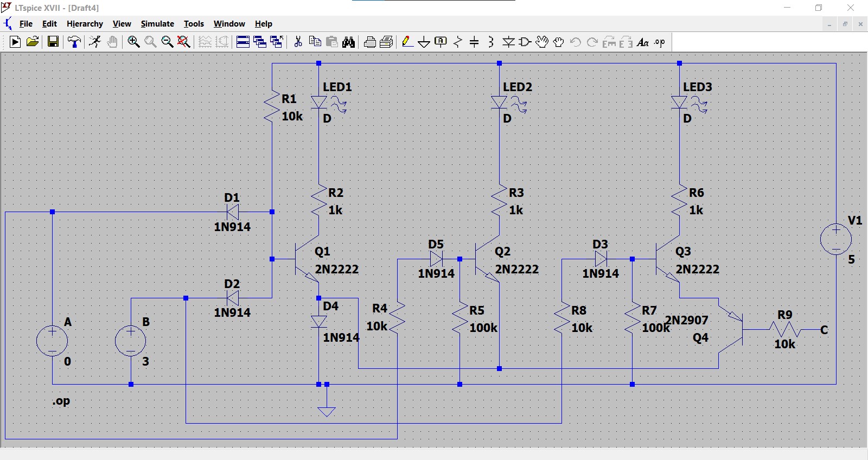The width and height of the screenshot is (868, 460).
Task: Select the Drag closed-hand tool
Action: [559, 42]
